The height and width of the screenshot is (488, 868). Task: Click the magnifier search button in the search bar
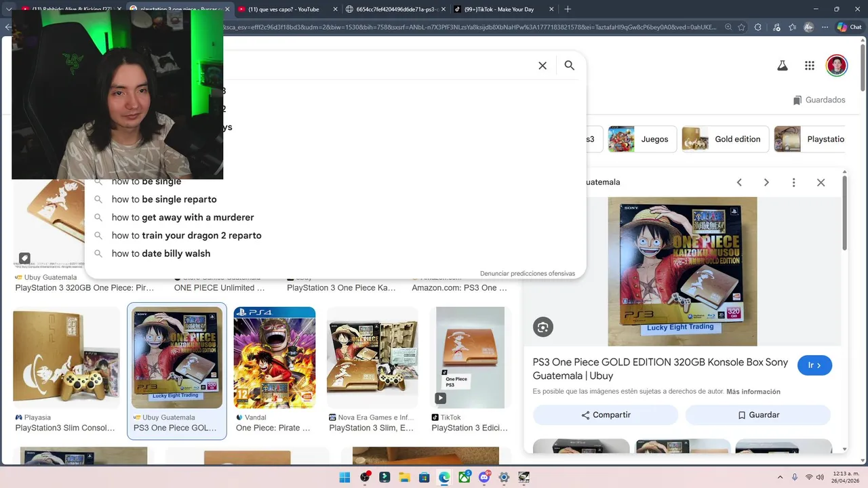pyautogui.click(x=570, y=66)
